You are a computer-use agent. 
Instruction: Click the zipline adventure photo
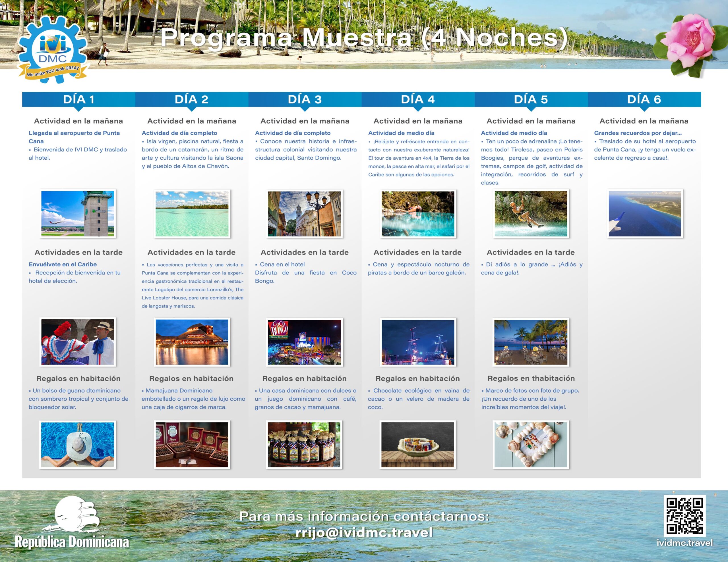531,214
